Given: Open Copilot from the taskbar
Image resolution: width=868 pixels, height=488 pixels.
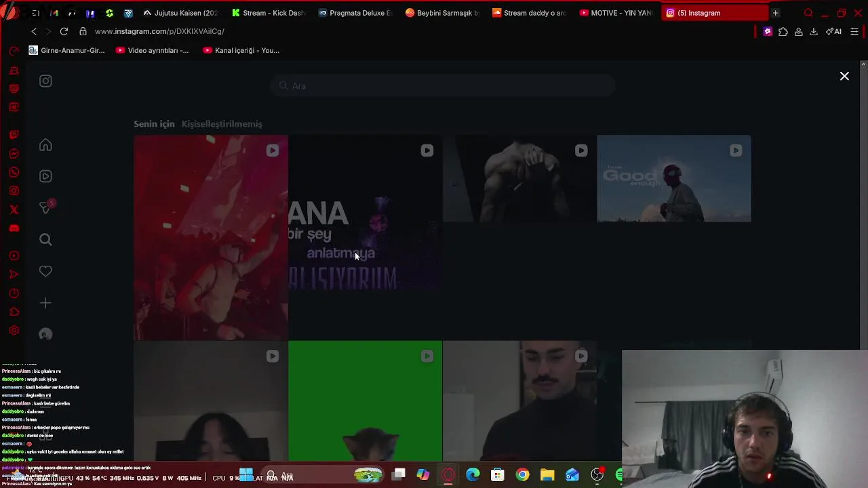Looking at the screenshot, I should coord(423,475).
